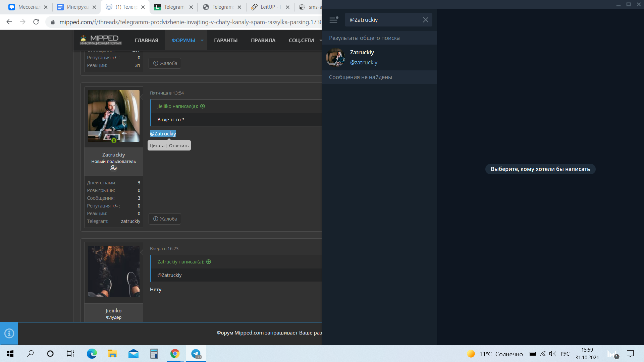This screenshot has width=644, height=362.
Task: Click follow user icon under Zatruckiy
Action: click(114, 168)
